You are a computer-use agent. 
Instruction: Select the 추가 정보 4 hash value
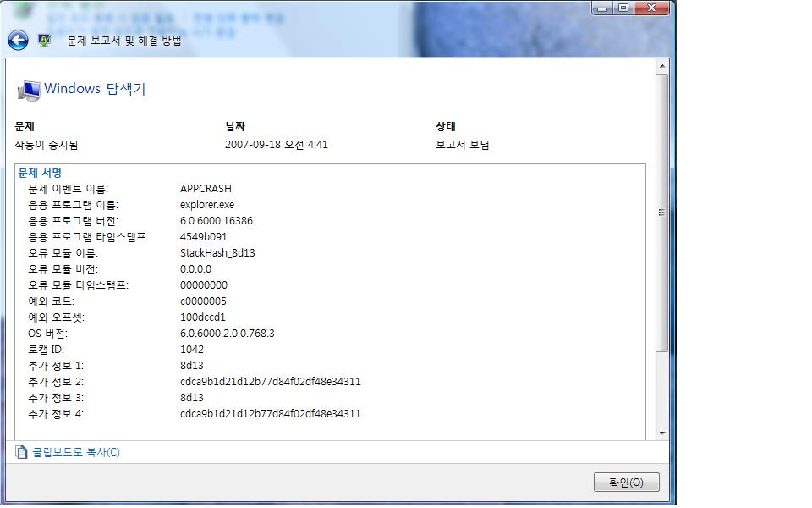point(271,414)
